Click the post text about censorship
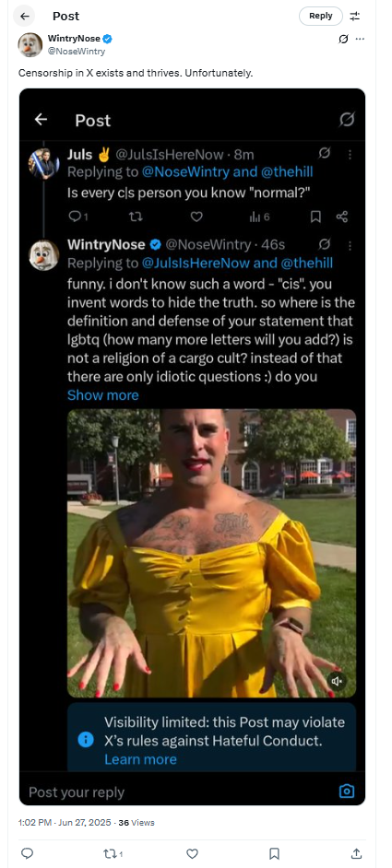 click(x=136, y=73)
